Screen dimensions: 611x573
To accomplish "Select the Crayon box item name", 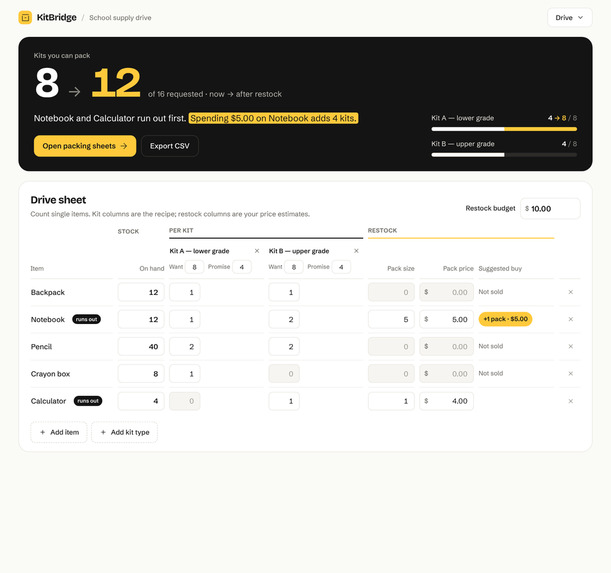I will 50,374.
